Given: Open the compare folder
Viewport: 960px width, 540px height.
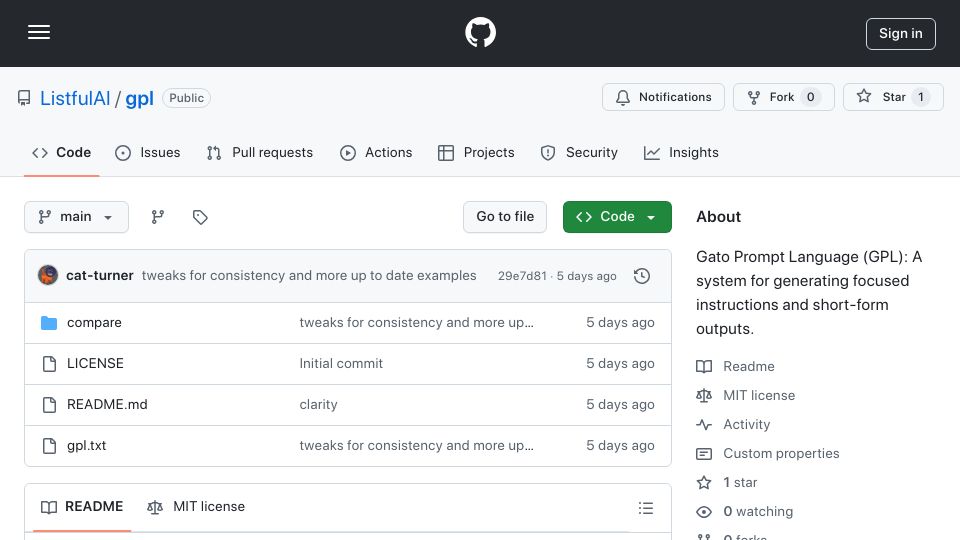Looking at the screenshot, I should tap(94, 323).
